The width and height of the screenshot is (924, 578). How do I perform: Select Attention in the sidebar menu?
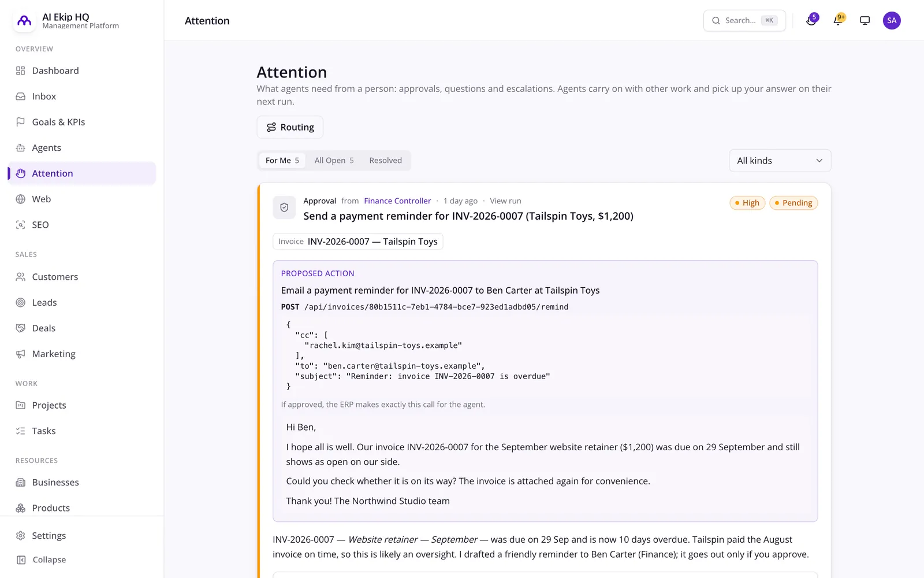click(x=82, y=173)
